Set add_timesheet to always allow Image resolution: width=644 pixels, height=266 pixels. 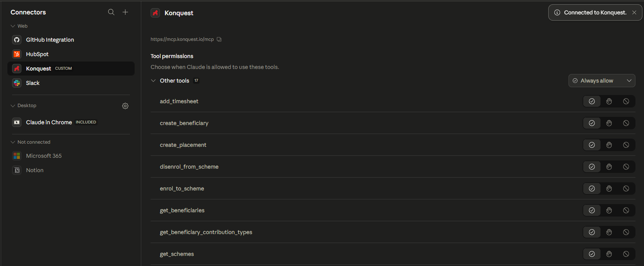592,101
